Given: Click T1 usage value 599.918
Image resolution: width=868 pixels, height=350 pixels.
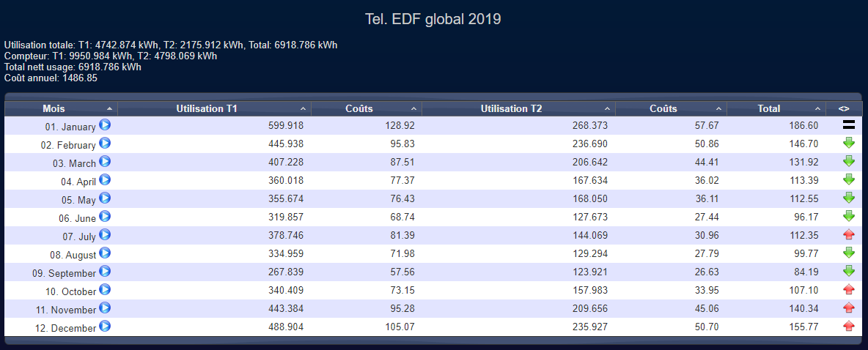Looking at the screenshot, I should (286, 125).
